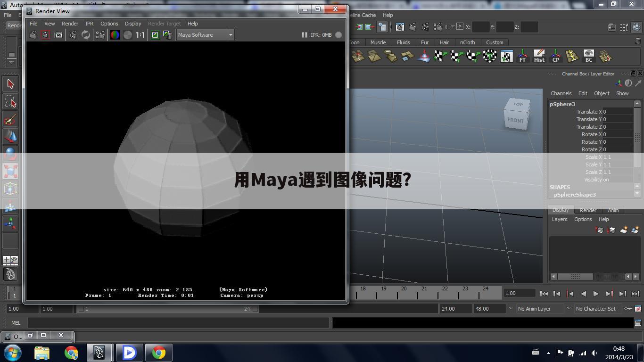Create layer from selected objects icon
The image size is (644, 362).
tap(635, 230)
